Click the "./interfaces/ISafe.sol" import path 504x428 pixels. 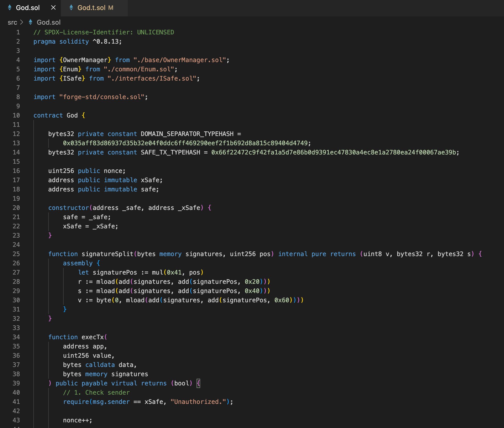point(152,79)
